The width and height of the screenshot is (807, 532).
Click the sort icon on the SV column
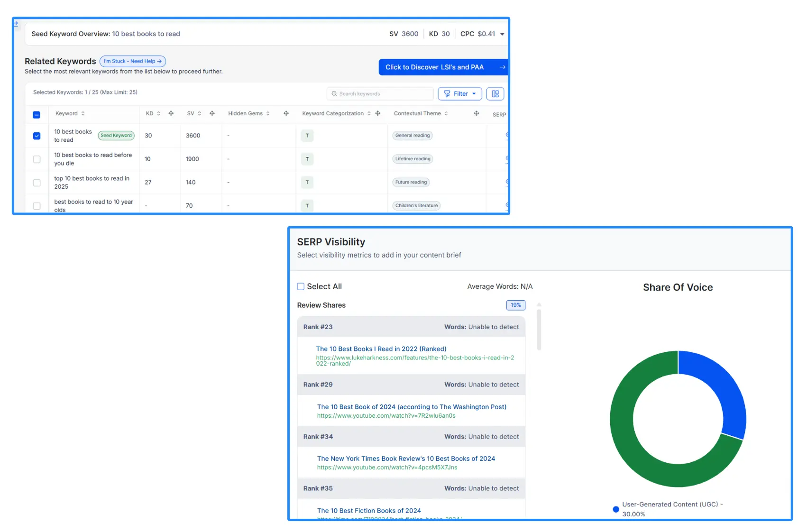tap(200, 113)
